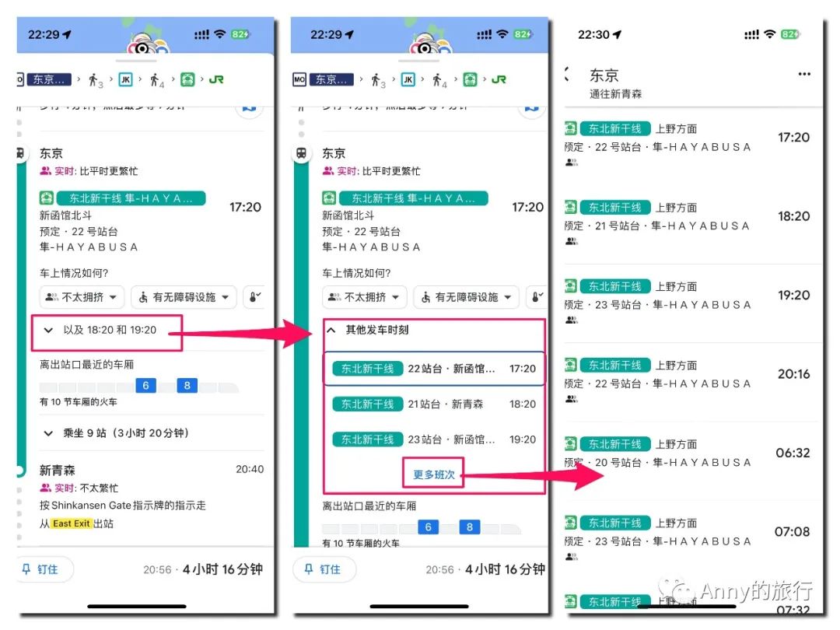Open the 有无障碍设施 dropdown in middle phone
The image size is (840, 630).
pyautogui.click(x=466, y=297)
